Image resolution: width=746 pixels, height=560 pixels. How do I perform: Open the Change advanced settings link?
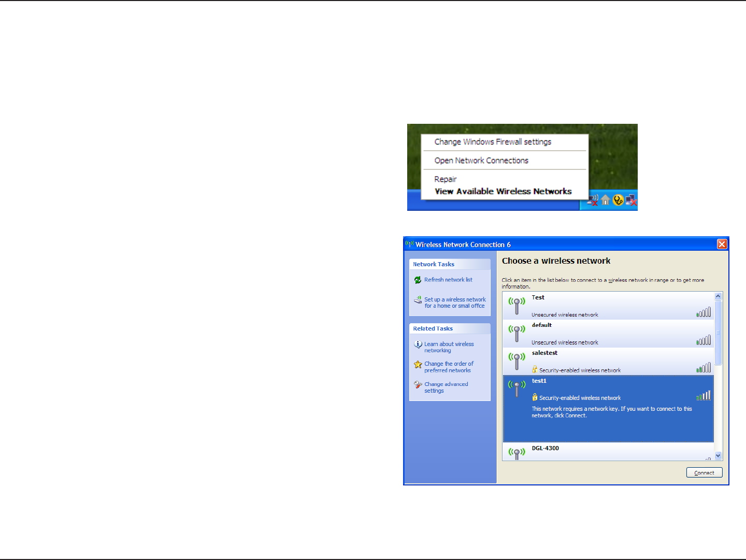click(446, 387)
